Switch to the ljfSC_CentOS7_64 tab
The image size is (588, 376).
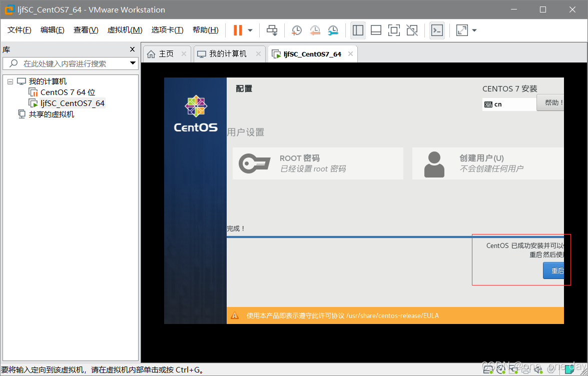pos(312,54)
